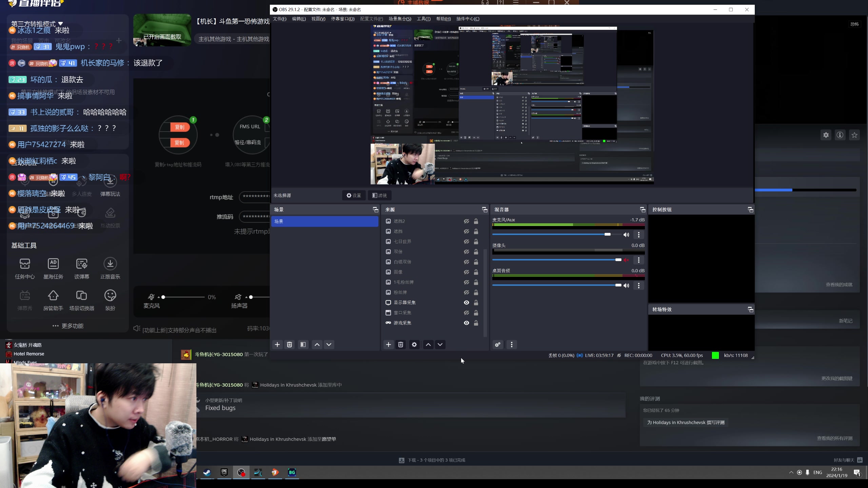Mute the 麦克风/Aux speaker icon
The height and width of the screenshot is (488, 868).
[x=626, y=235]
